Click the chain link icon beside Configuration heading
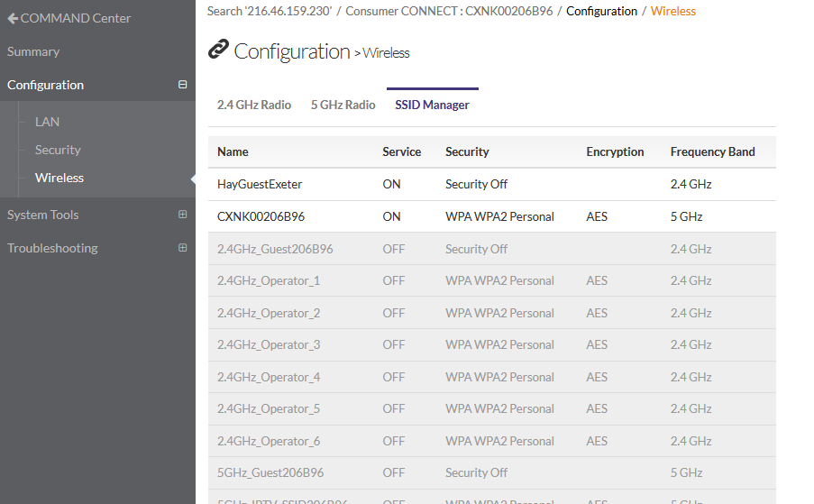Image resolution: width=814 pixels, height=504 pixels. coord(218,50)
